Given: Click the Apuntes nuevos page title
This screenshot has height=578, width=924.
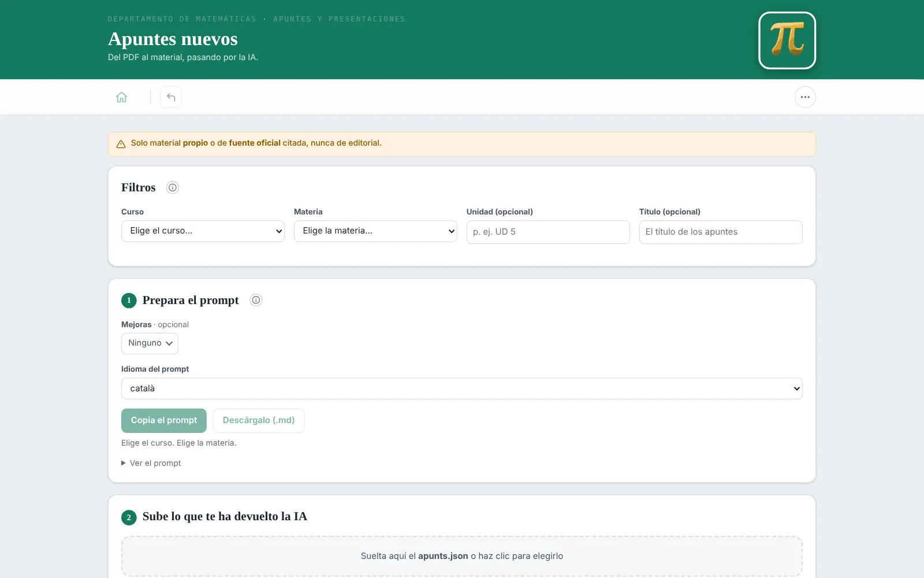Looking at the screenshot, I should pyautogui.click(x=173, y=39).
